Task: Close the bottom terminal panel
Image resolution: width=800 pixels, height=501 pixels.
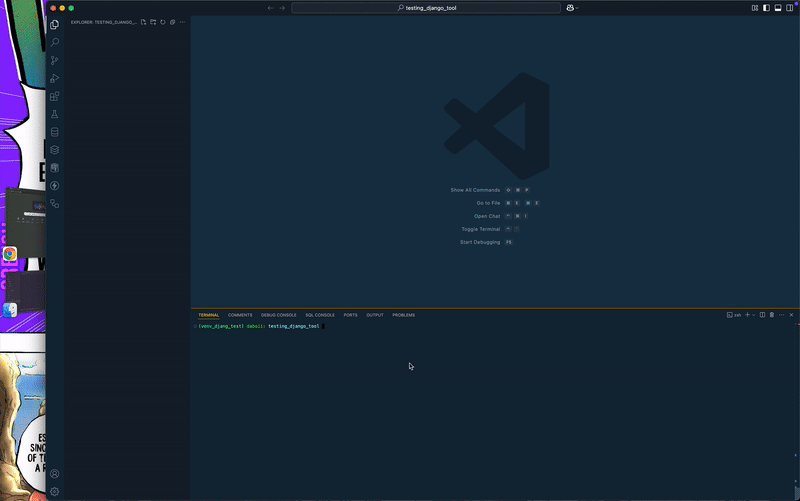Action: [791, 315]
